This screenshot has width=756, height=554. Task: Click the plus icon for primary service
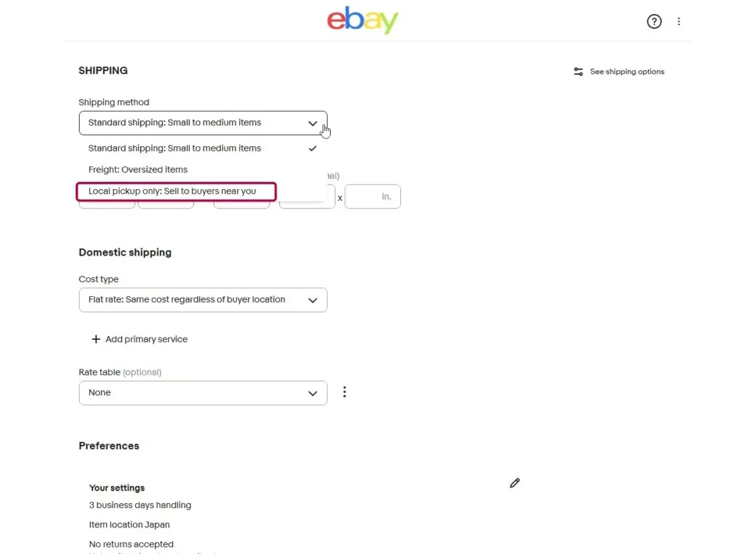95,339
